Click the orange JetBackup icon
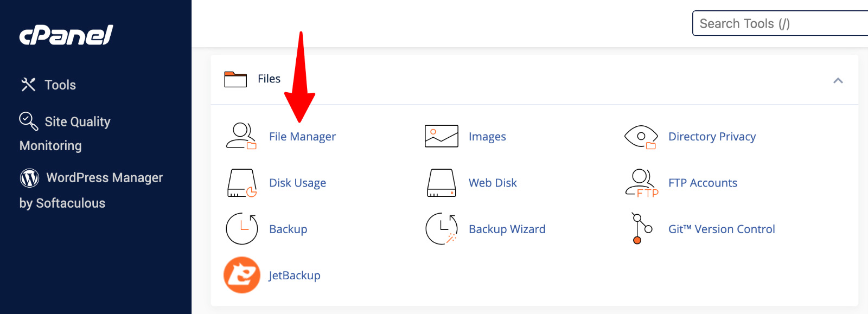The width and height of the screenshot is (868, 314). (x=241, y=275)
